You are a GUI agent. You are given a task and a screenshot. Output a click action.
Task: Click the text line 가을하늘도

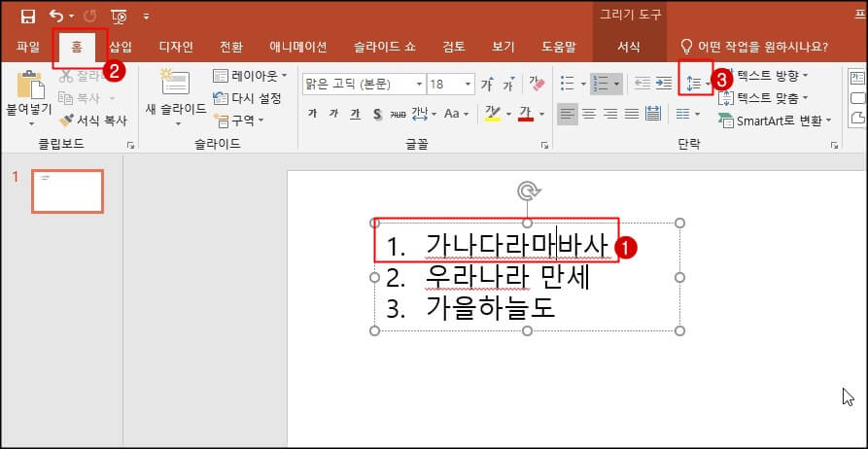(491, 309)
